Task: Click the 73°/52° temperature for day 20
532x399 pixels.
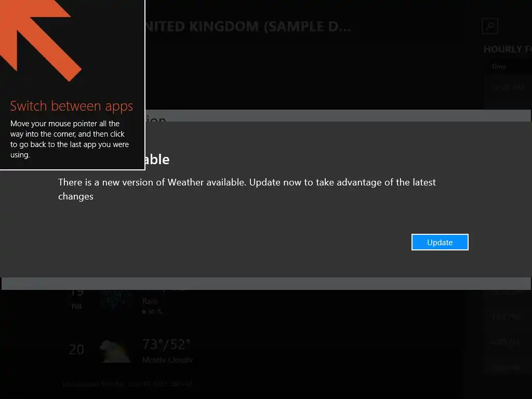Action: (167, 344)
